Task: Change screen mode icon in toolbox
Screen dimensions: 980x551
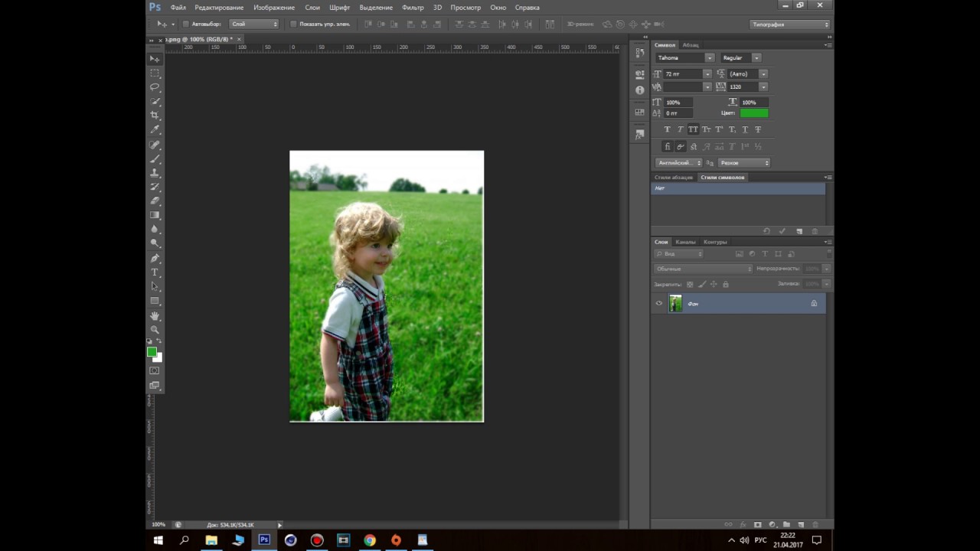Action: pos(155,385)
